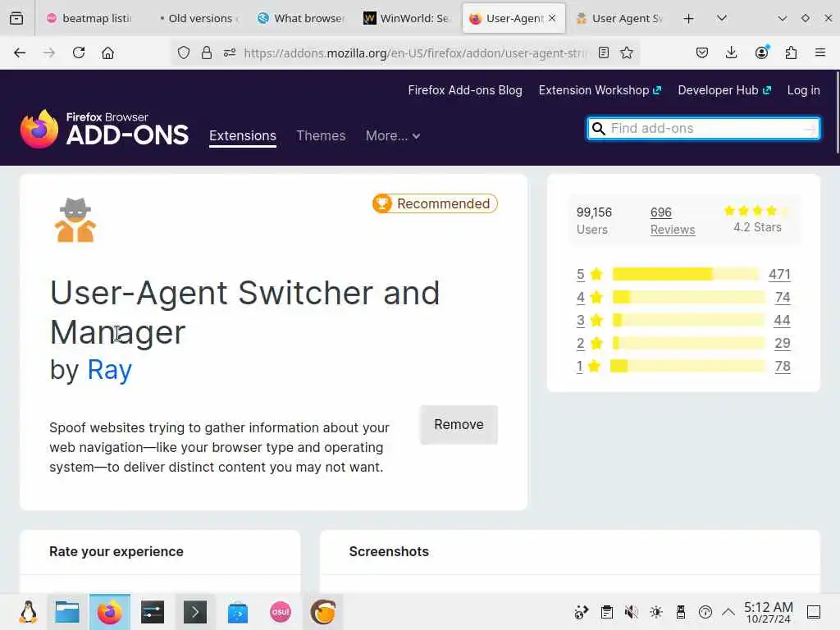Open Save to Pocket
This screenshot has width=840, height=630.
(702, 52)
